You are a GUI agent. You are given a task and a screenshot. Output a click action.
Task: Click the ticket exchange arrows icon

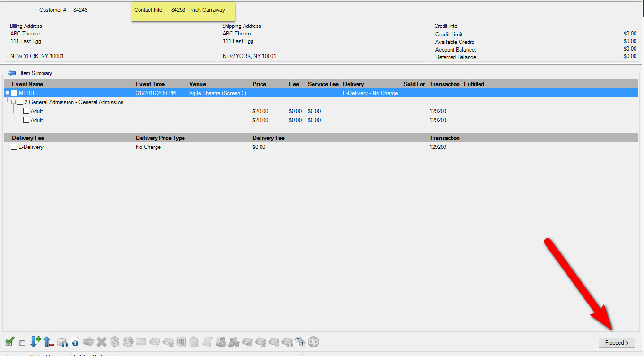click(x=128, y=341)
